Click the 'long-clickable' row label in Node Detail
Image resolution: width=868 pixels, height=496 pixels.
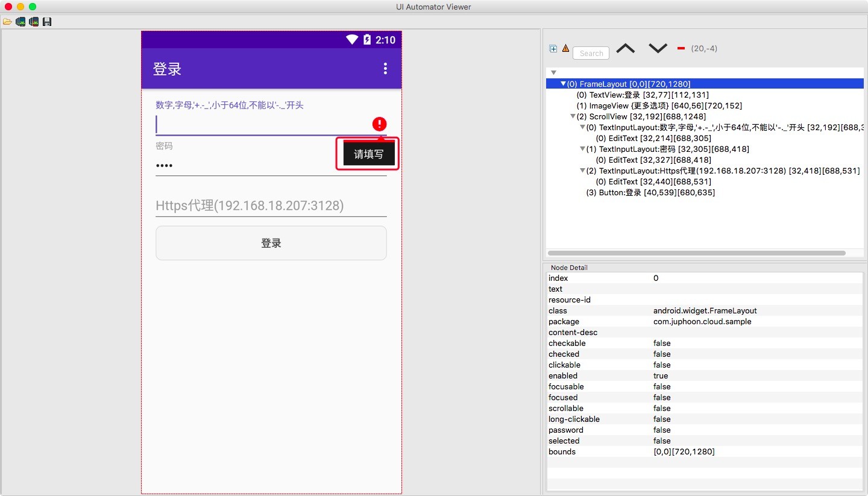574,419
